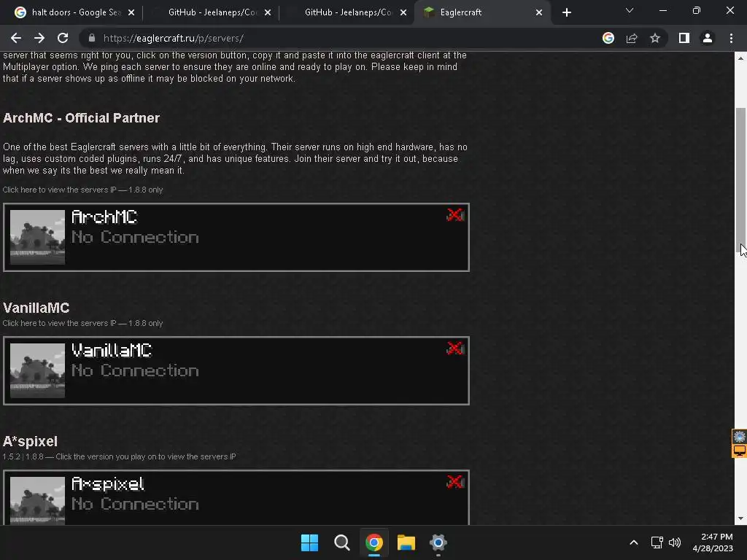Screen dimensions: 747x560
Task: Close the second GitHub tab
Action: [x=403, y=12]
